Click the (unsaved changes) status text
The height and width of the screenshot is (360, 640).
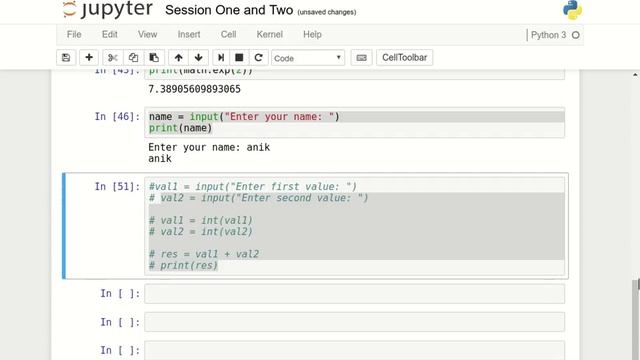tap(327, 12)
